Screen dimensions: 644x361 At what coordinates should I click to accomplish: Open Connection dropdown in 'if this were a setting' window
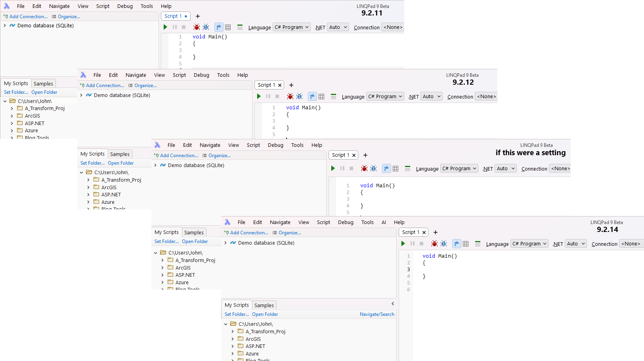(560, 168)
